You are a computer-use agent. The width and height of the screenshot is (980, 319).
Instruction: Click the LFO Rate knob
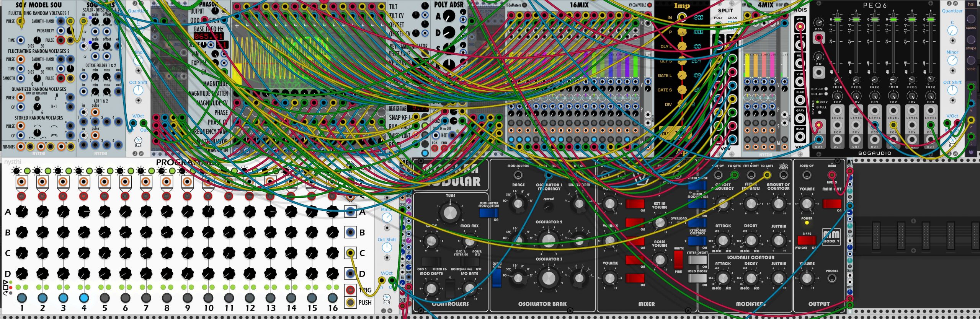[469, 288]
